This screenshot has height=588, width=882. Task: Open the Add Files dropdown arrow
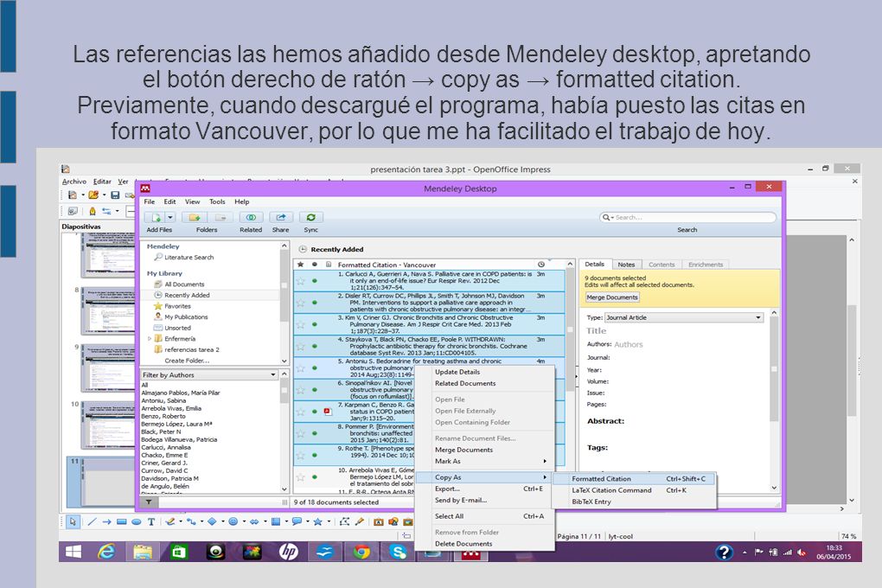tap(170, 217)
